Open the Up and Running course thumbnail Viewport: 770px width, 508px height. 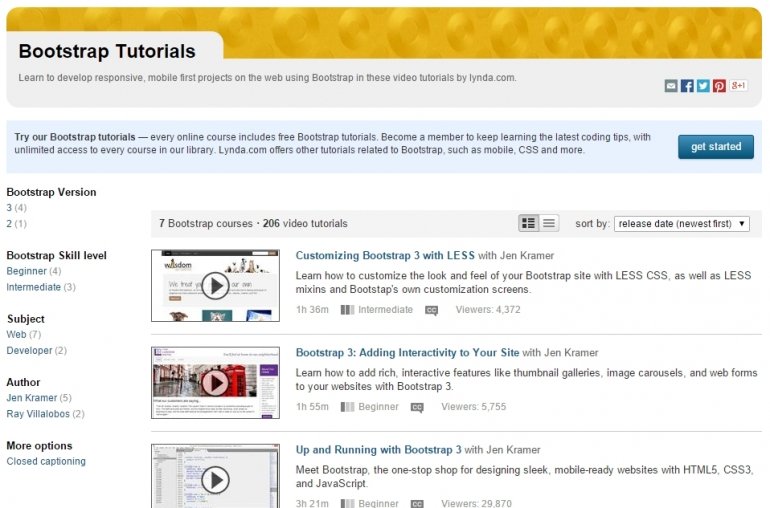pos(215,476)
